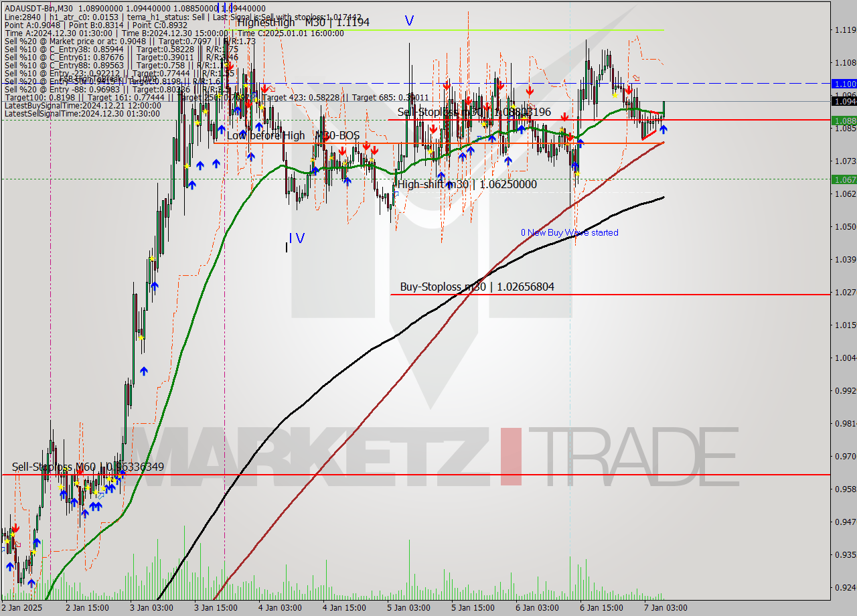This screenshot has height=616, width=857.
Task: Click the 0.970 price axis label
Action: point(845,457)
